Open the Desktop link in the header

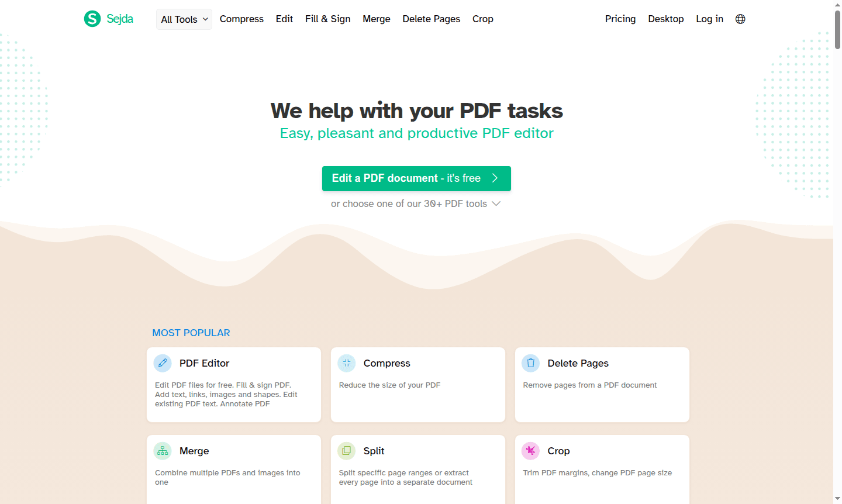[x=666, y=19]
